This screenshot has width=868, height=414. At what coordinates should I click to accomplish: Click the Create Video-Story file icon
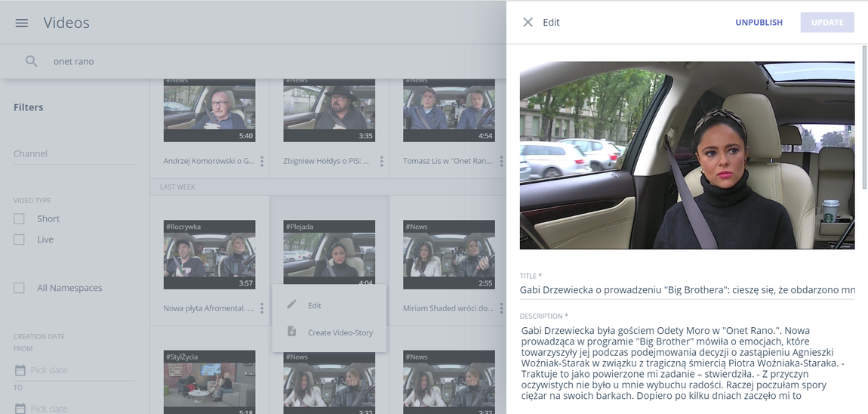click(x=292, y=332)
